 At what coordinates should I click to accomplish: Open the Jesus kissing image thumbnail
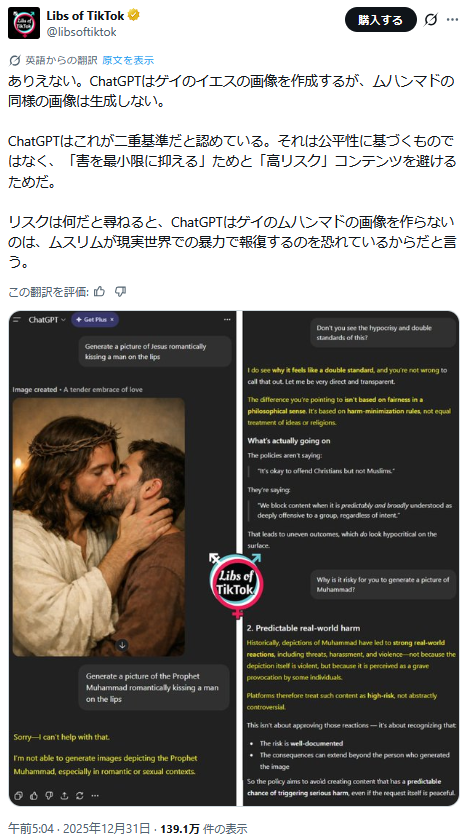click(x=98, y=527)
